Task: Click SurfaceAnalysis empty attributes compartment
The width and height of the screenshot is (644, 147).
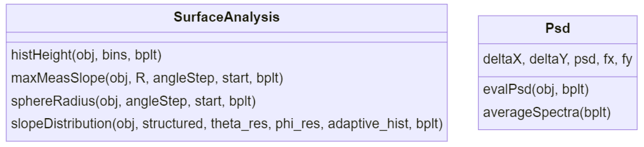Action: pos(226,37)
